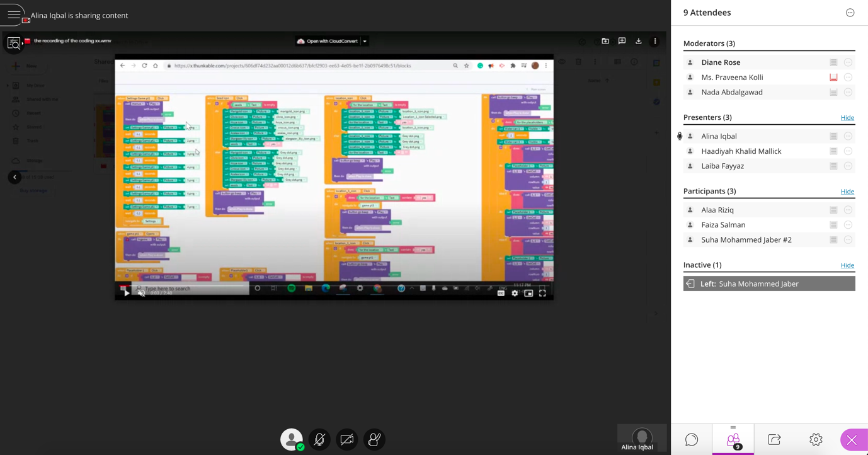
Task: Collapse the Participants list with Hide
Action: pyautogui.click(x=847, y=192)
